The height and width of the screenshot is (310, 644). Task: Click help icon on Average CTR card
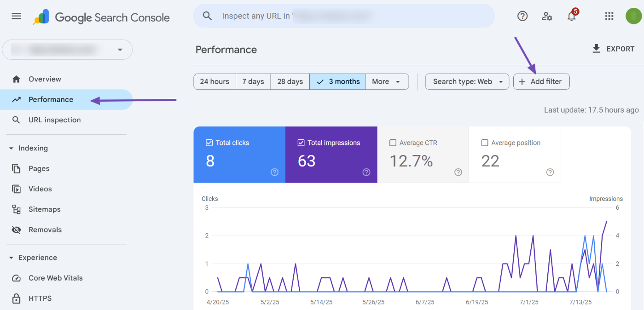[458, 172]
